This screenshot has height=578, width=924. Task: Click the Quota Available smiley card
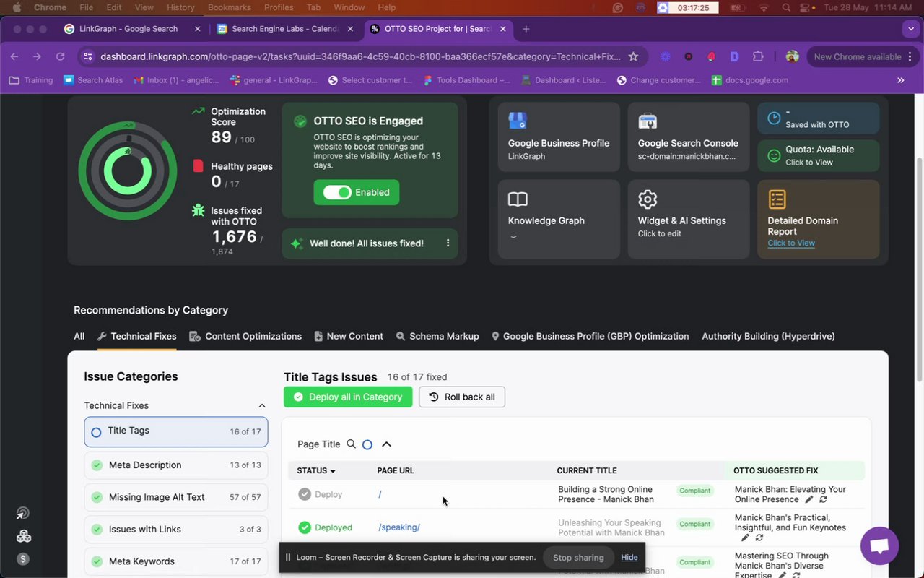(818, 155)
